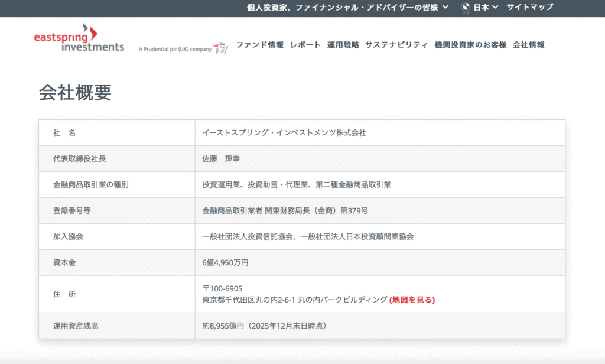Click the 'A Prudential plc (UK) company' text

pos(175,50)
